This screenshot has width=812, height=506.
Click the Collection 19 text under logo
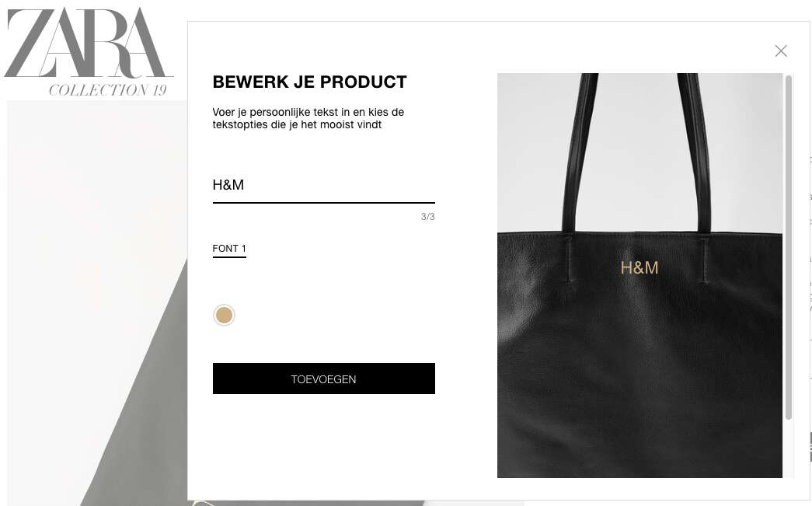point(108,90)
